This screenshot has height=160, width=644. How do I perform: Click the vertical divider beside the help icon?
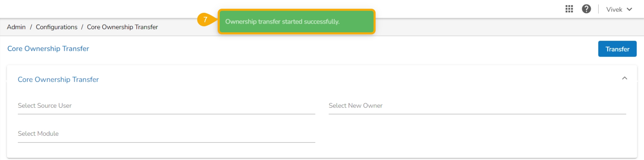point(598,9)
